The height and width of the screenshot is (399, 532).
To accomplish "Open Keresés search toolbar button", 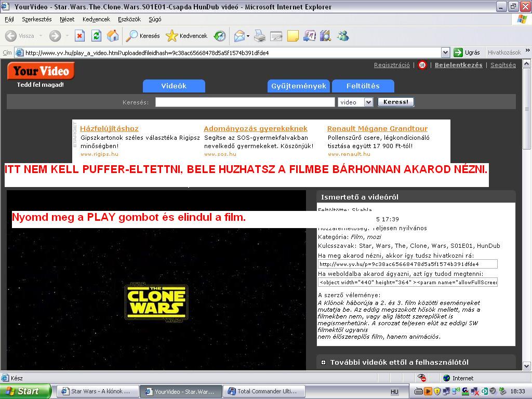I will [x=142, y=36].
